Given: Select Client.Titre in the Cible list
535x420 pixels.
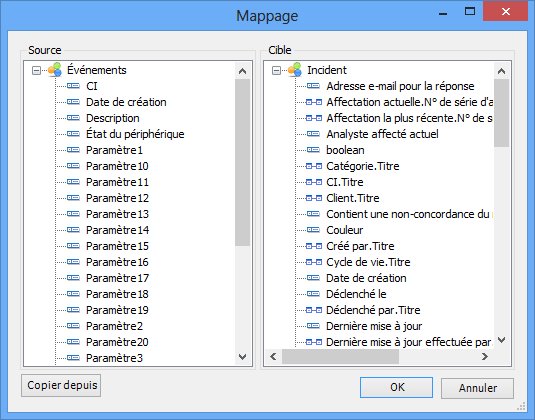Looking at the screenshot, I should point(353,198).
